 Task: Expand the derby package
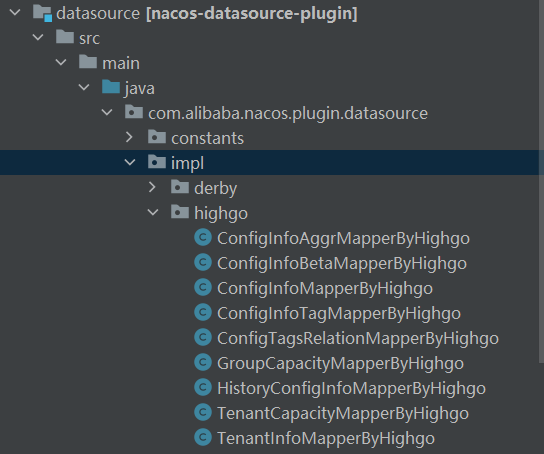pyautogui.click(x=152, y=187)
